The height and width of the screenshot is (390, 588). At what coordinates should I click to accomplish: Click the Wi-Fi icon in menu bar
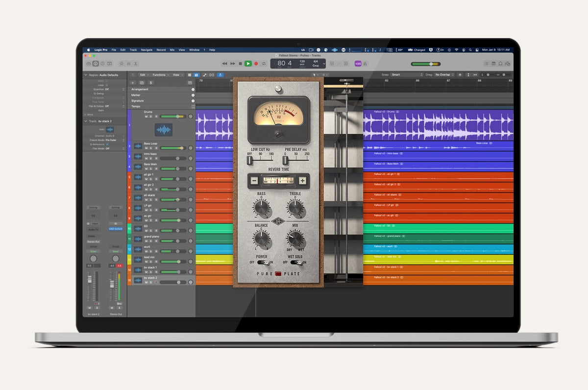coord(456,50)
